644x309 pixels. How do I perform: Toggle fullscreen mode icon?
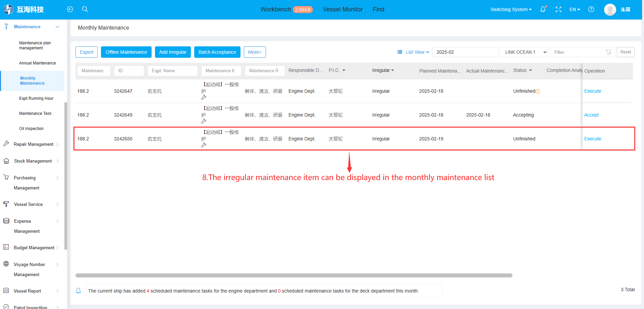558,9
